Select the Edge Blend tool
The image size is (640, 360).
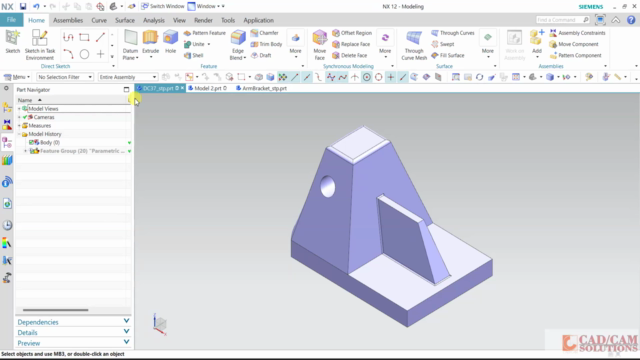(238, 45)
